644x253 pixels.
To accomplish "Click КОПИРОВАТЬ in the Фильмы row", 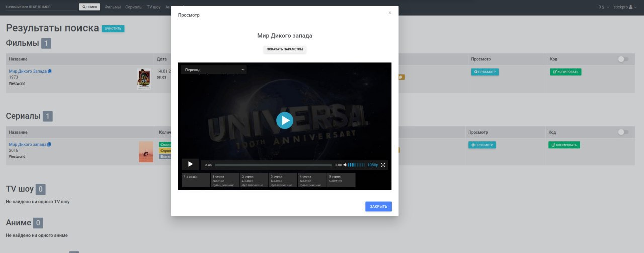I will point(566,72).
